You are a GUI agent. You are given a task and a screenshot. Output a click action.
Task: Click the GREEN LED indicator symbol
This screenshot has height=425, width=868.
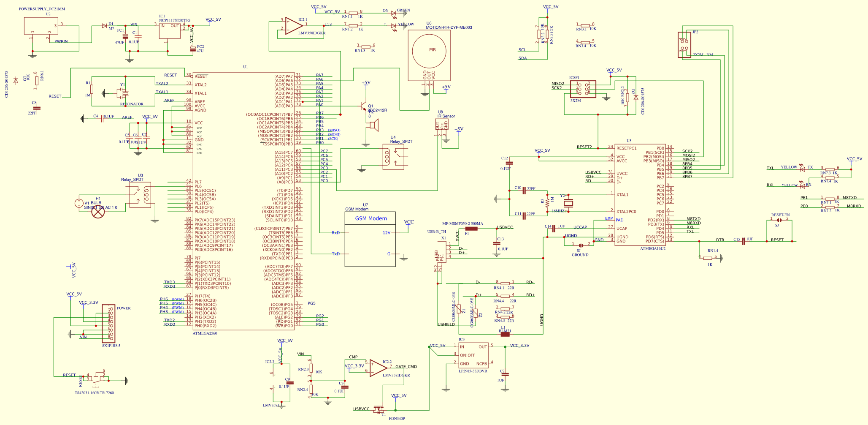(393, 13)
